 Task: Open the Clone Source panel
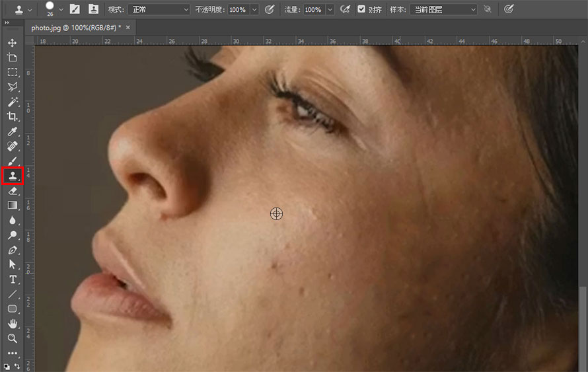(x=93, y=9)
